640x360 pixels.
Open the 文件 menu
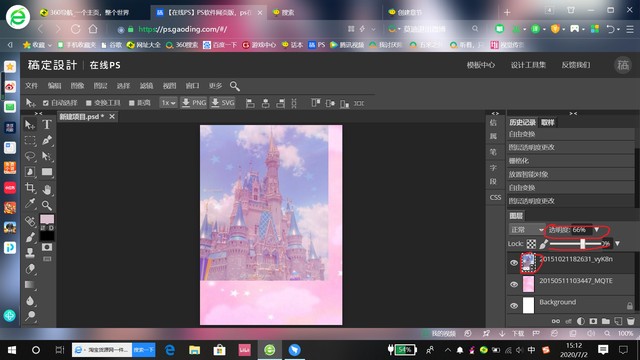point(31,86)
